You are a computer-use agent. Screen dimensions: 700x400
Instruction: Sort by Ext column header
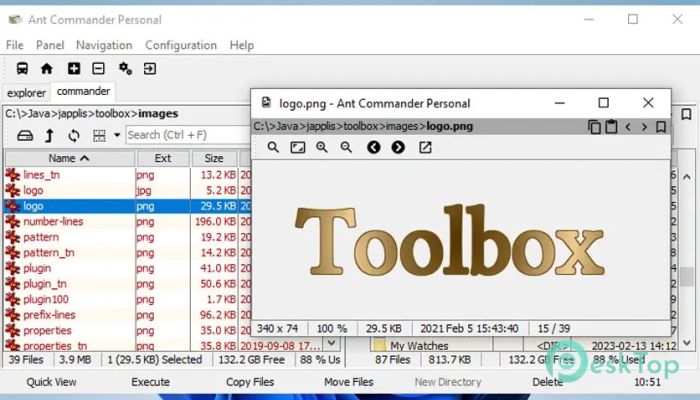click(x=163, y=158)
